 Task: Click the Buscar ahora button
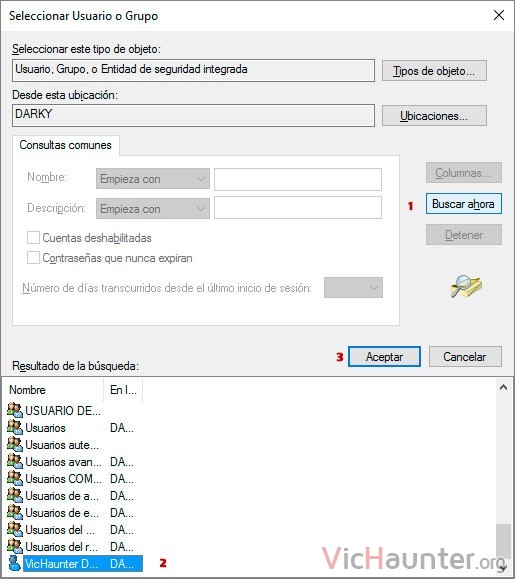[464, 203]
